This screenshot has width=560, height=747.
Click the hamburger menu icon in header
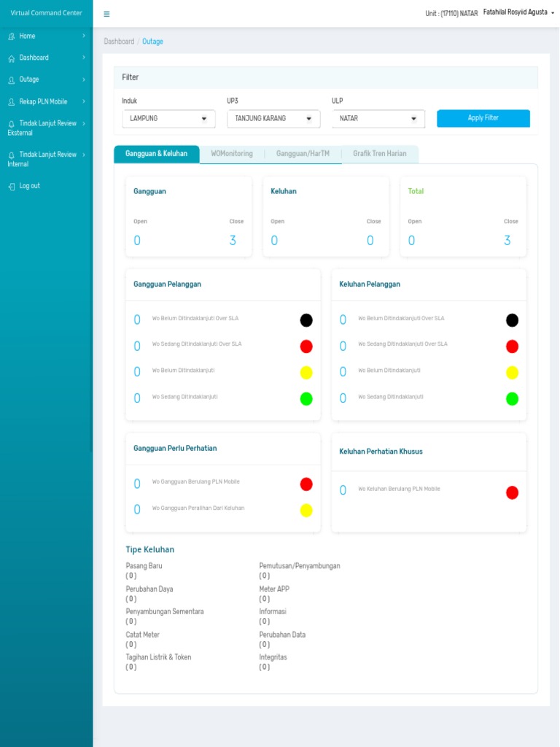tap(106, 14)
